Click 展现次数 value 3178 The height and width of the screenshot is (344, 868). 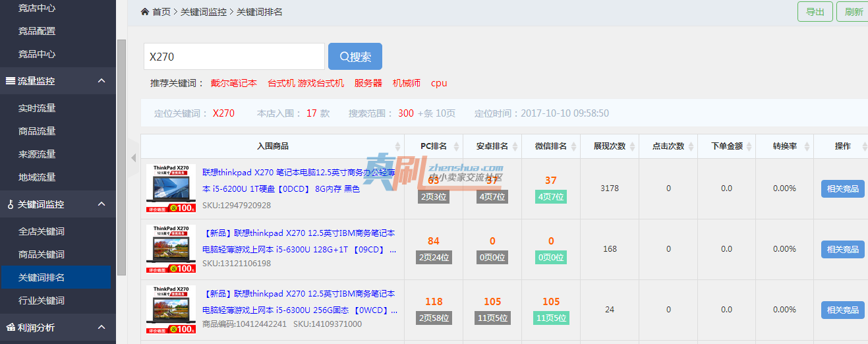(x=610, y=188)
